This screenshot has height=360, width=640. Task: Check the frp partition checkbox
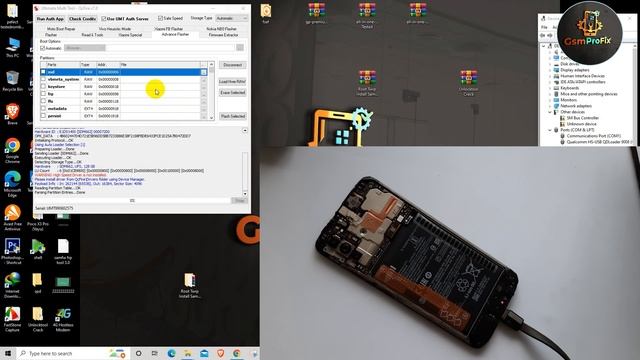point(43,94)
